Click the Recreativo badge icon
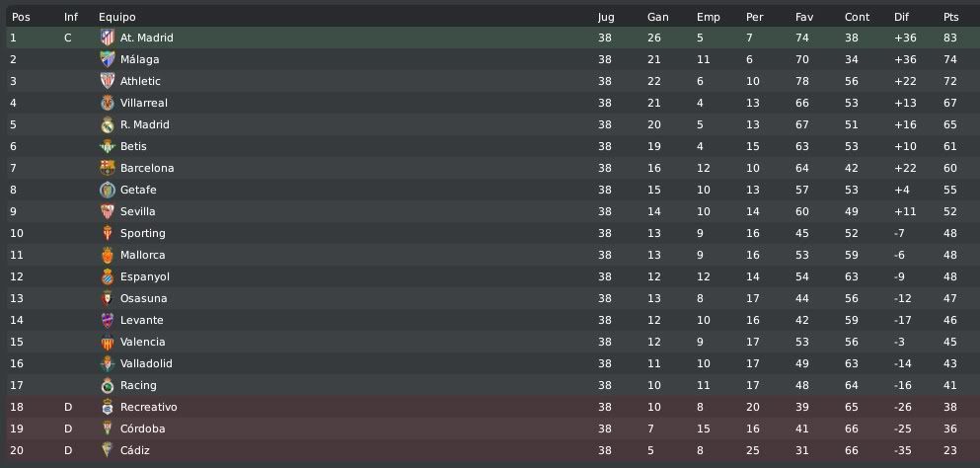The image size is (980, 468). 108,407
